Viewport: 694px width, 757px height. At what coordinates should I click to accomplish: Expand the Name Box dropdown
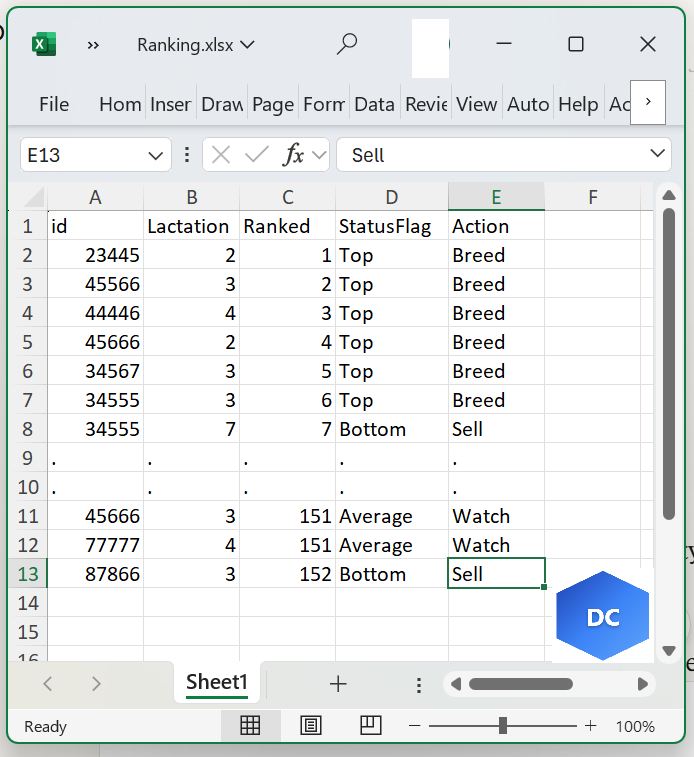tap(155, 155)
